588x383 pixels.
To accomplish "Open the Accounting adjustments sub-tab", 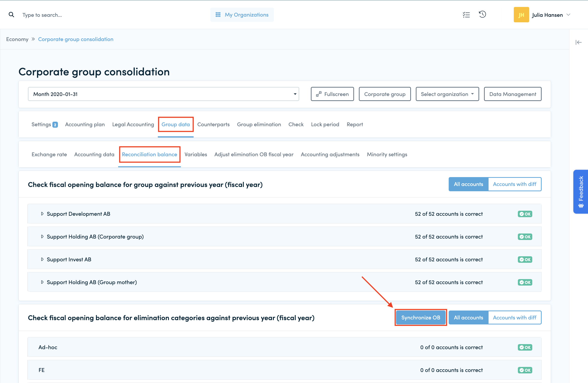I will 330,155.
